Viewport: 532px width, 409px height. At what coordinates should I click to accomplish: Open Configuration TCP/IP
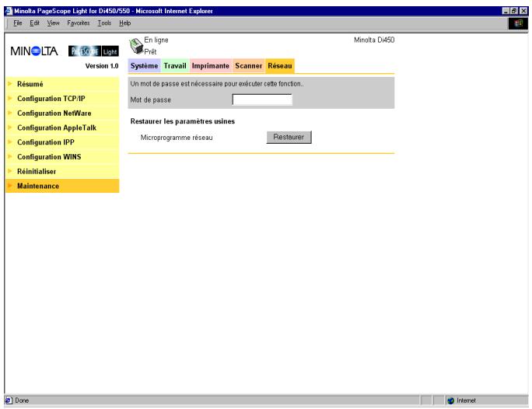pyautogui.click(x=62, y=99)
